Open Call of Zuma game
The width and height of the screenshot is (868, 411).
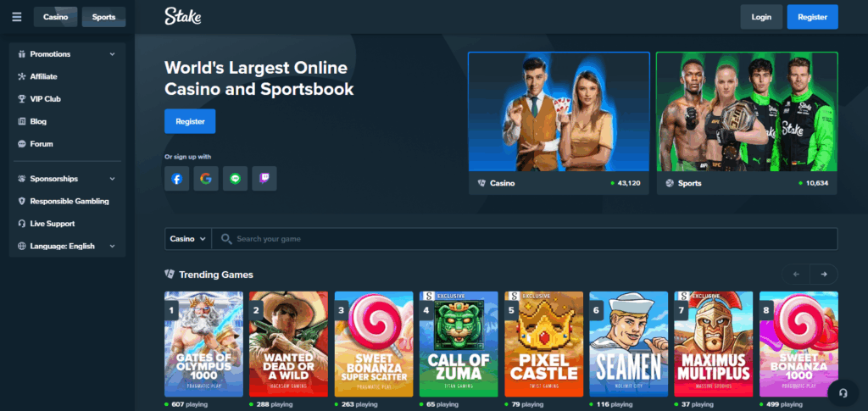tap(459, 344)
